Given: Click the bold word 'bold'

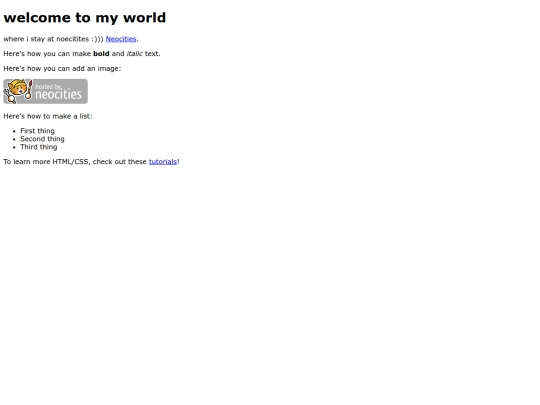Looking at the screenshot, I should (x=101, y=54).
